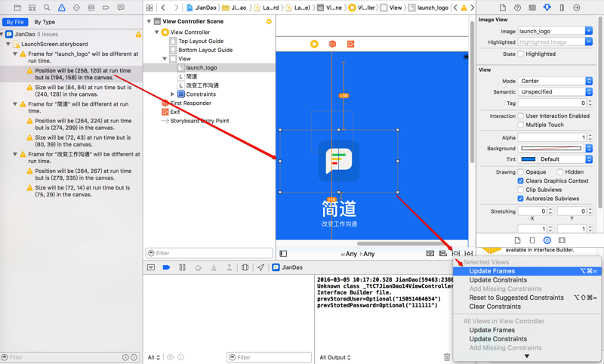Deactivate breakpoints in debug bar

(166, 267)
